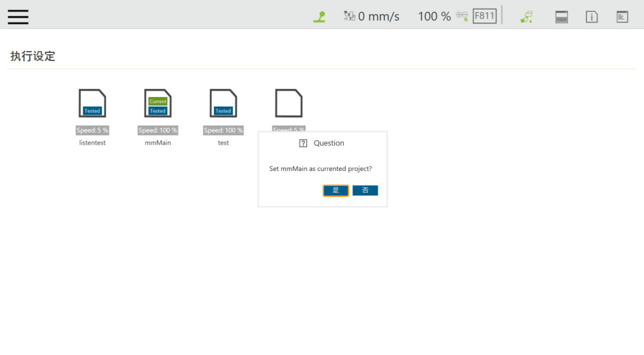Click the mmMain project name
Image resolution: width=644 pixels, height=355 pixels.
[158, 143]
